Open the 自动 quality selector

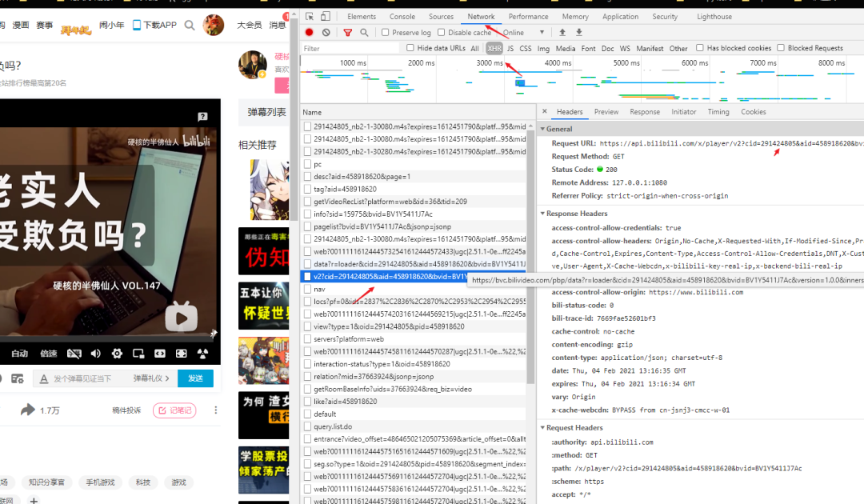pyautogui.click(x=20, y=353)
